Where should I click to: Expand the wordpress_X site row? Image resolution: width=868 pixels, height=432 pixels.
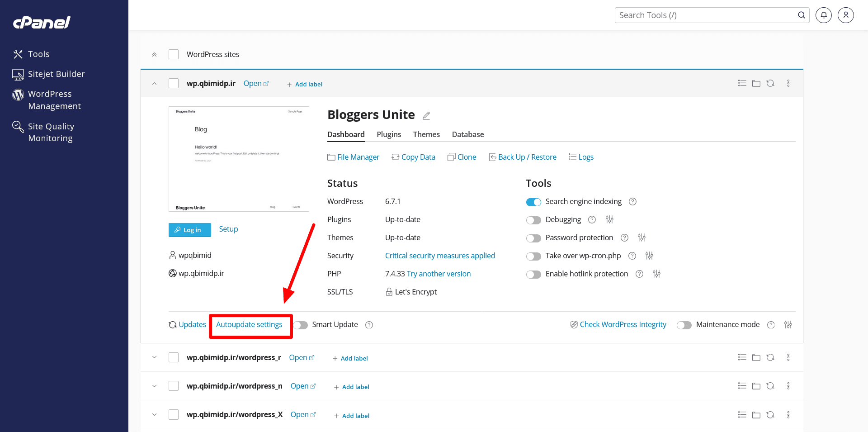154,414
